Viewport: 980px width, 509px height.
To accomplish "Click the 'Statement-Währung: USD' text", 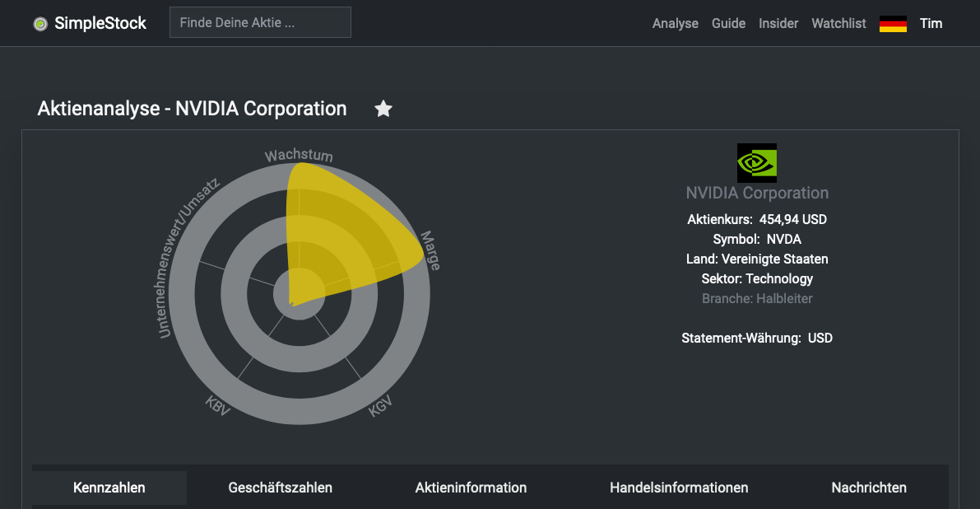I will point(757,339).
